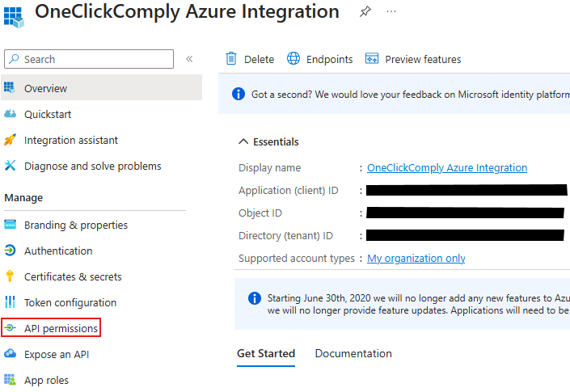Click the Diagnose and solve problems icon
Image resolution: width=570 pixels, height=392 pixels.
11,166
